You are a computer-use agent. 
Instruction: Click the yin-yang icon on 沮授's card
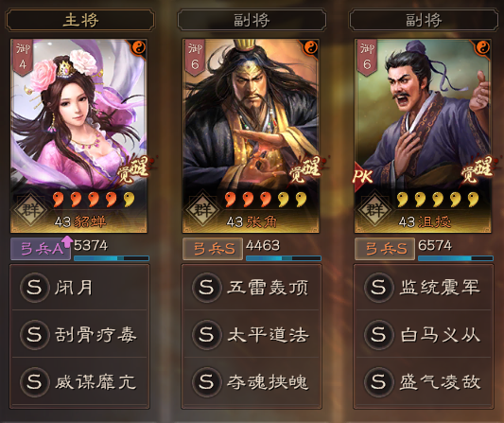(x=483, y=48)
